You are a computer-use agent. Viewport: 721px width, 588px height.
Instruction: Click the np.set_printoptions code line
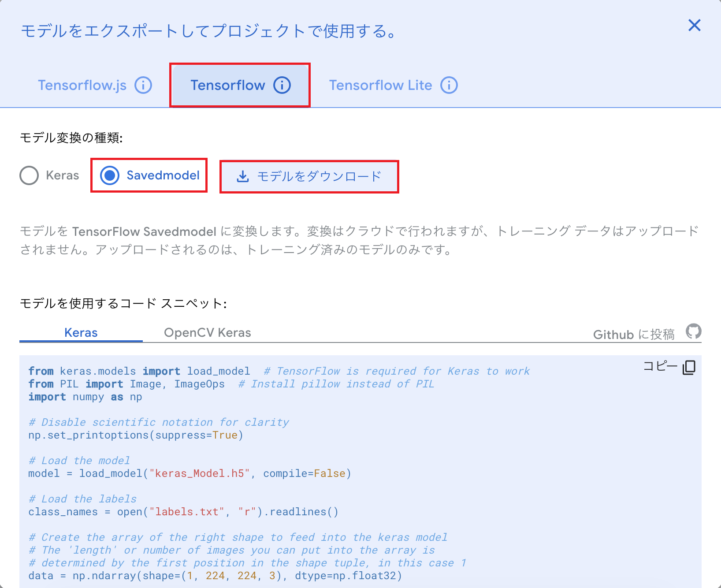pos(136,435)
